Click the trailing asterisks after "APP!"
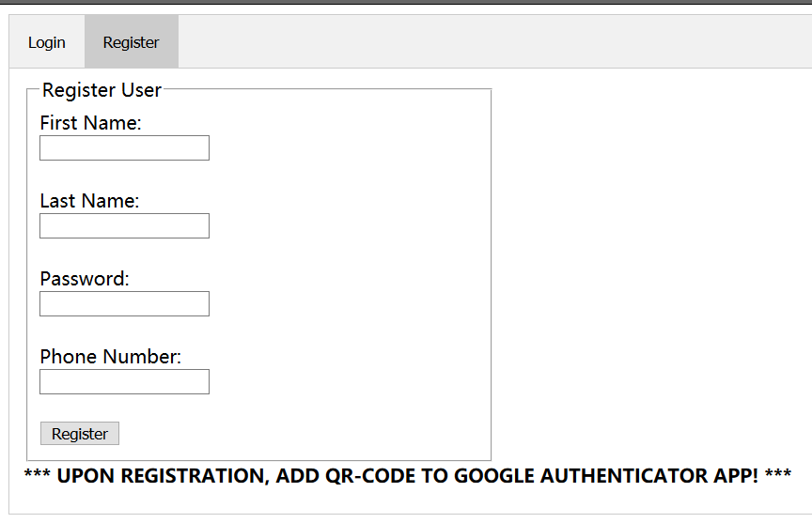Viewport: 812px width, 523px height. pyautogui.click(x=777, y=476)
